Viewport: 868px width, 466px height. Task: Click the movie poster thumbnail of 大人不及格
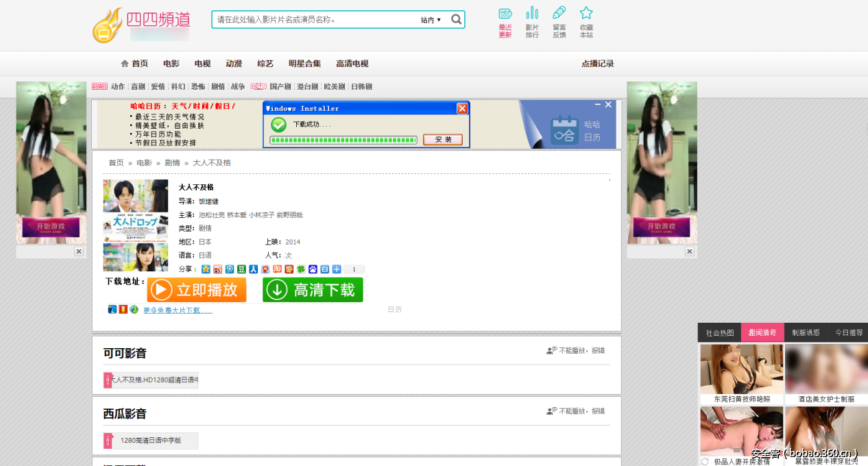click(135, 223)
